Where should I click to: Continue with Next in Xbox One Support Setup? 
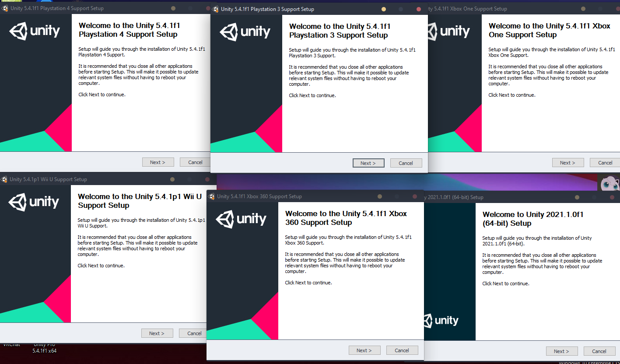tap(568, 163)
